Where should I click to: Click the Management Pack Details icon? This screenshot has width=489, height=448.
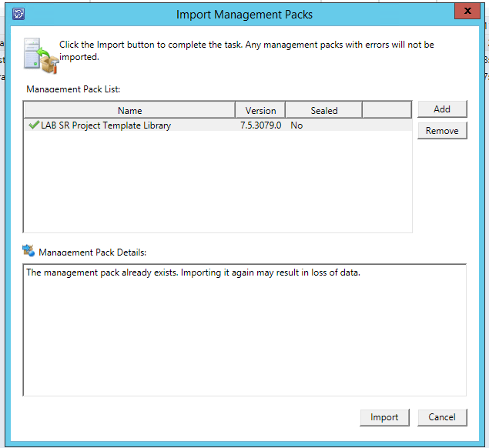[29, 250]
